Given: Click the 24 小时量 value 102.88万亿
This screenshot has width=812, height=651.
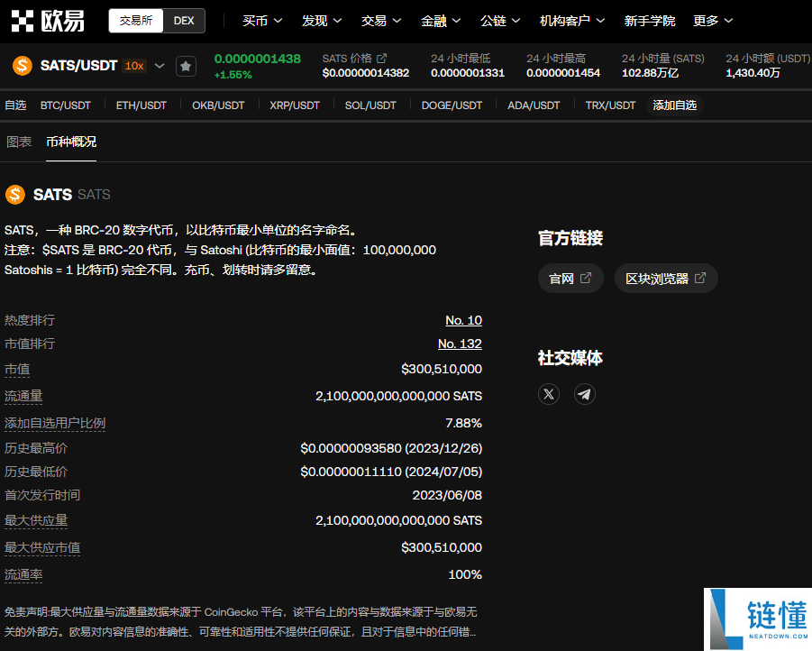Looking at the screenshot, I should point(650,73).
